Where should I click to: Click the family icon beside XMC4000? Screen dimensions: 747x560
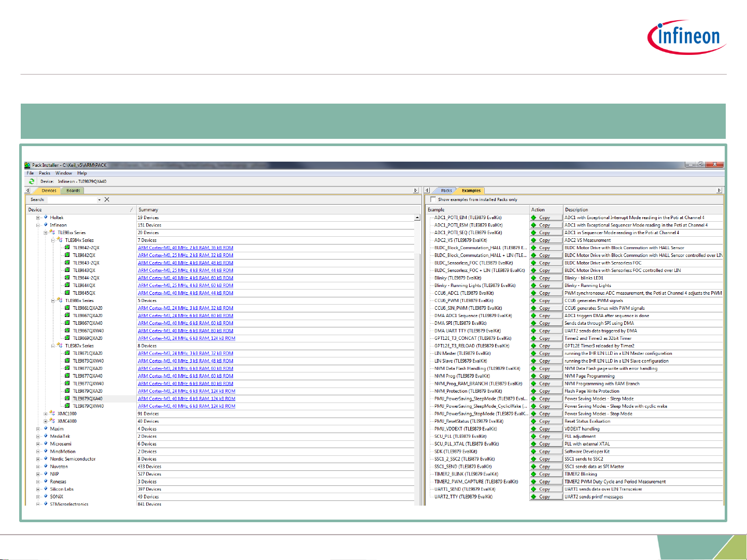(52, 421)
